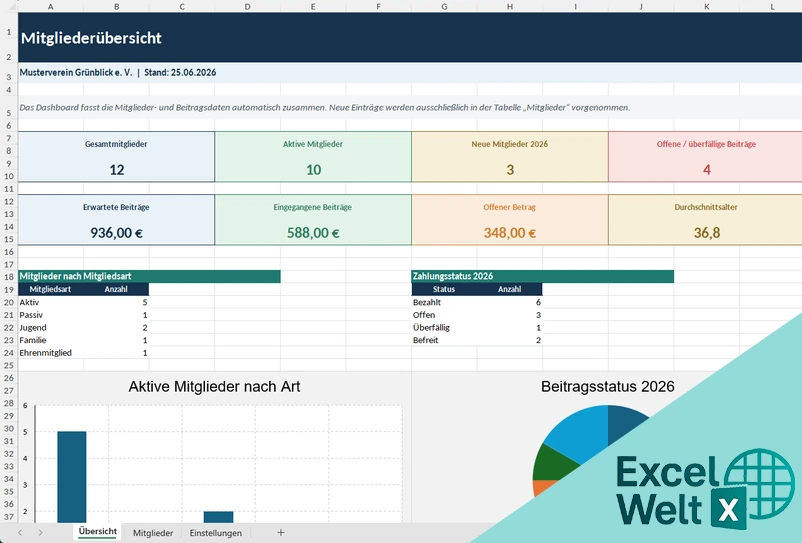802x543 pixels.
Task: Click the Gesamtmitglieder label
Action: point(116,144)
